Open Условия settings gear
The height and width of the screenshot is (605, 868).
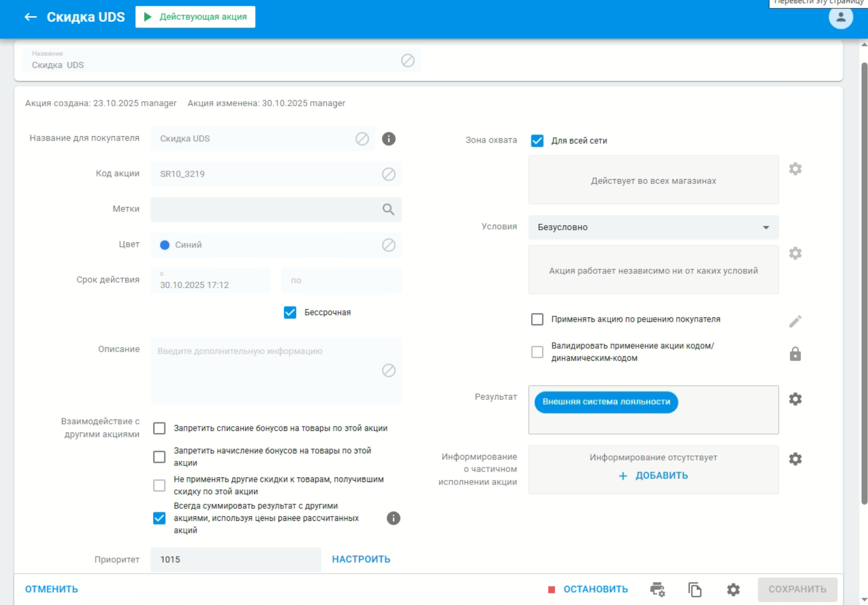tap(795, 253)
